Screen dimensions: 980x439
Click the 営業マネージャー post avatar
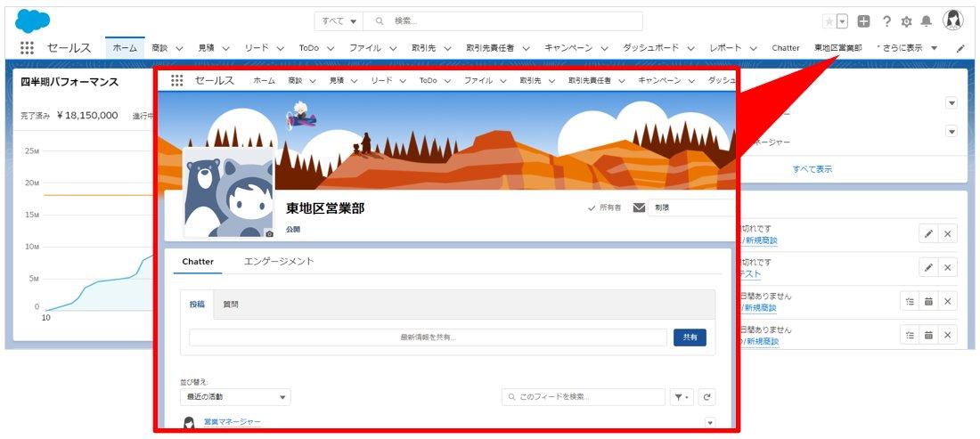coord(189,423)
